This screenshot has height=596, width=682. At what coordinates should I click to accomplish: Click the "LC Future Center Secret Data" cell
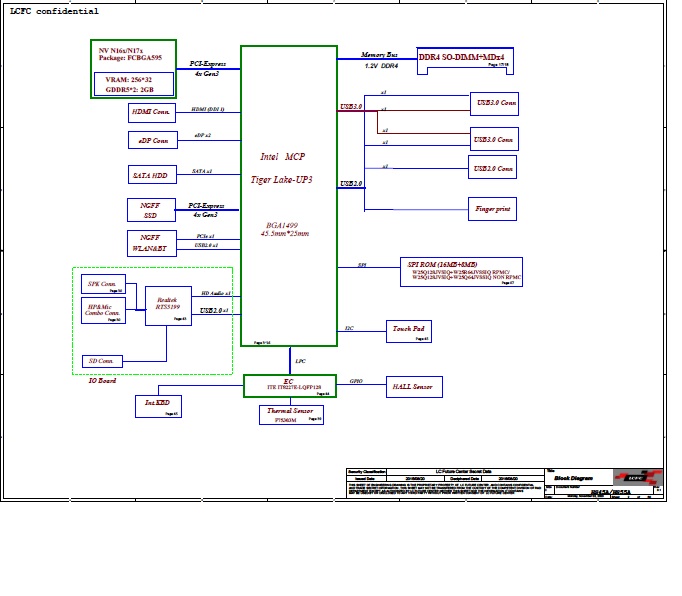(x=464, y=471)
